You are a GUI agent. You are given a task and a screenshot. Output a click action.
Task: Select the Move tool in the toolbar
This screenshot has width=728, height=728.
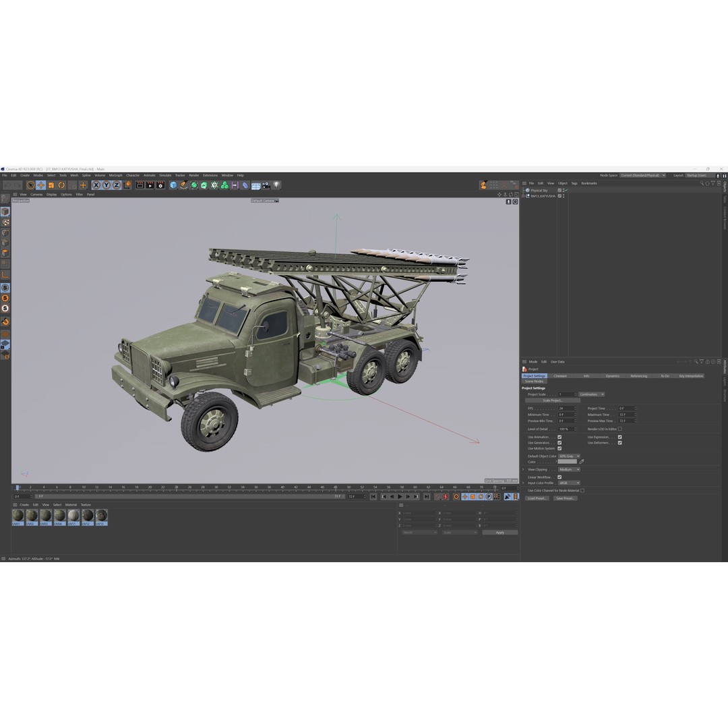(x=41, y=185)
